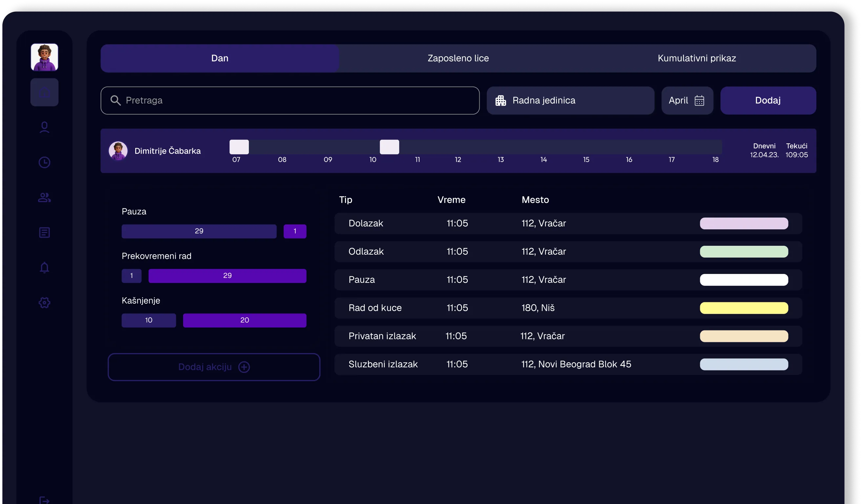
Task: Open the home icon in sidebar
Action: click(x=44, y=92)
